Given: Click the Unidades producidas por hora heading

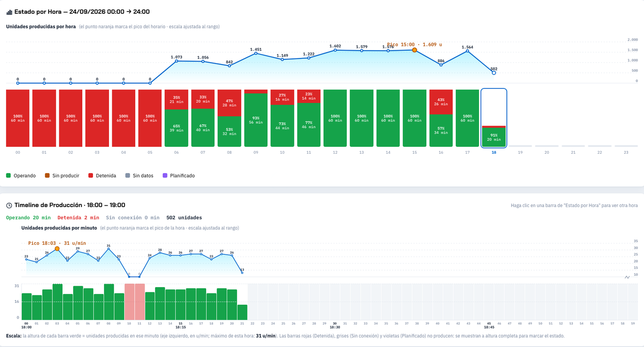Looking at the screenshot, I should [41, 27].
